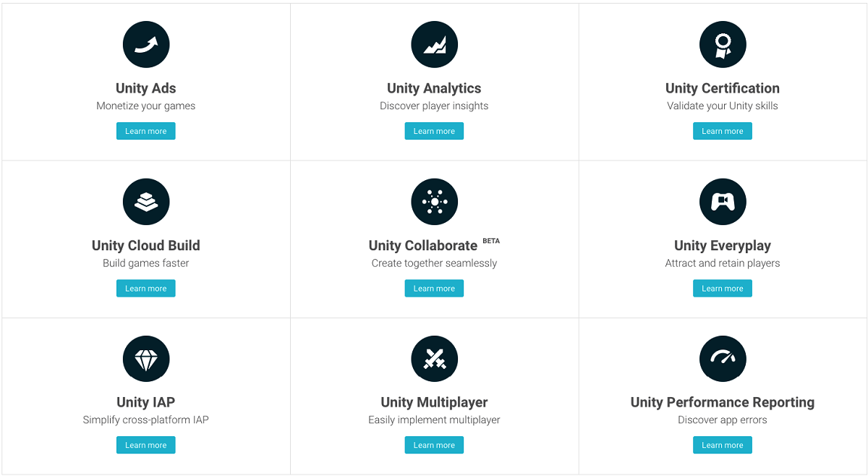
Task: Select the Unity Collaborate network icon
Action: [x=435, y=202]
